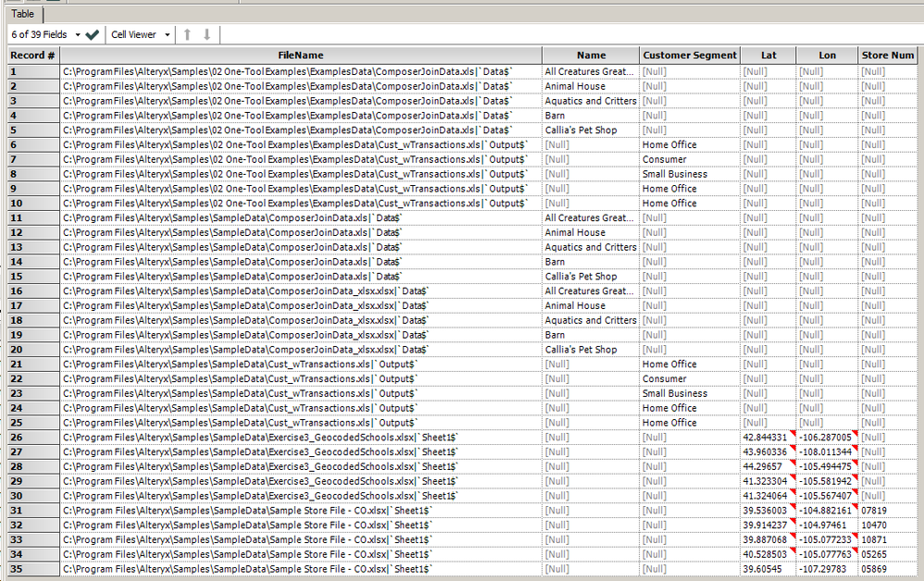Image resolution: width=924 pixels, height=581 pixels.
Task: Select record row number 21
Action: 33,365
